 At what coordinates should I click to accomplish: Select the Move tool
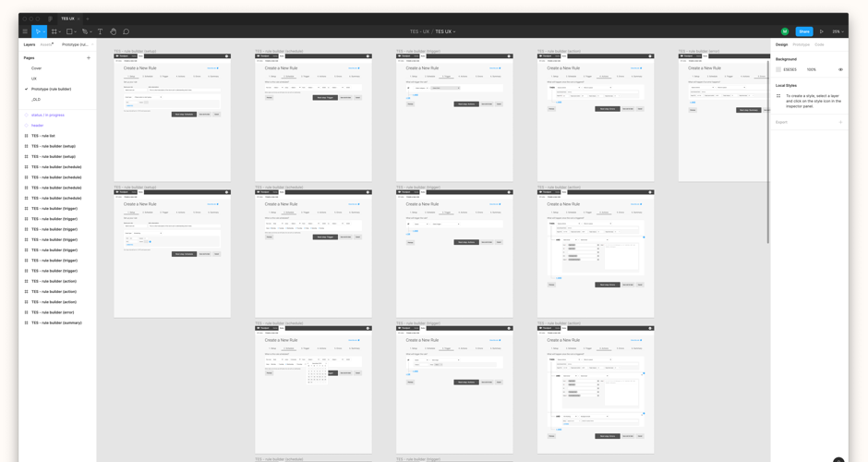pos(38,31)
